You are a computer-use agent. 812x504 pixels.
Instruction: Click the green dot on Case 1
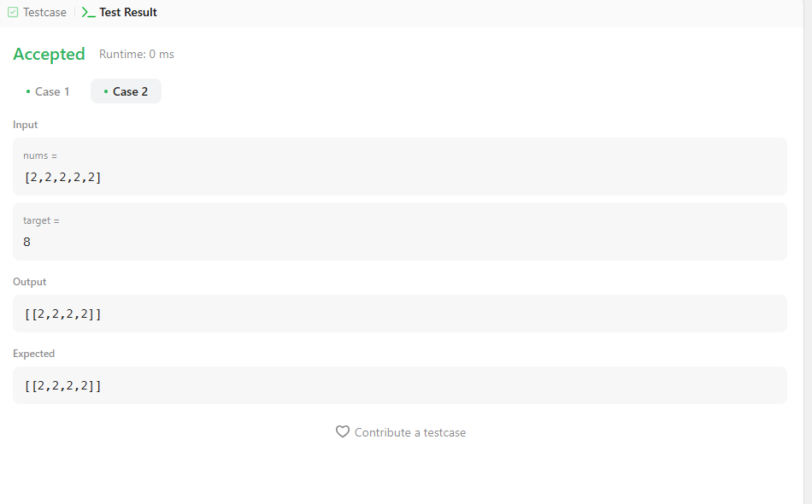[28, 91]
